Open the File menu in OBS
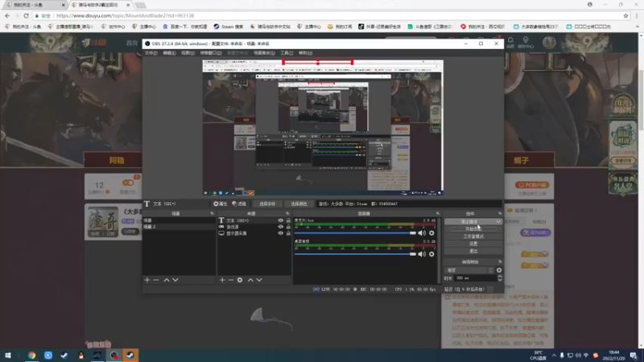The height and width of the screenshot is (362, 644). click(151, 53)
